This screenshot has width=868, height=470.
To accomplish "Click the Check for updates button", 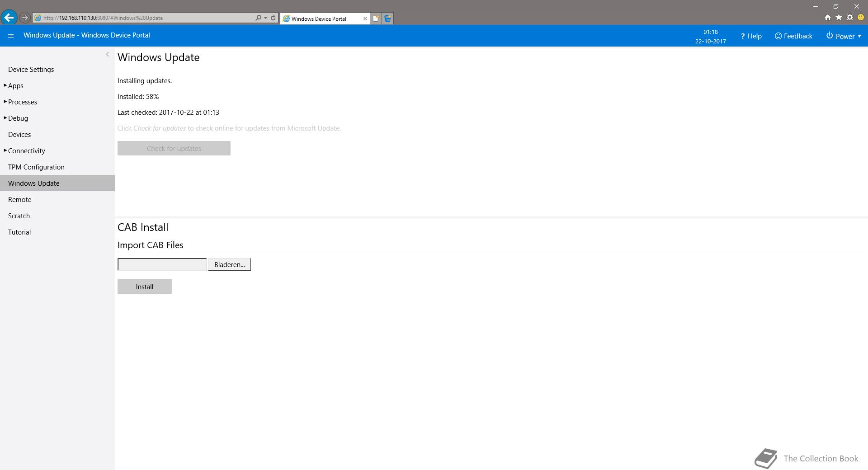I will [174, 148].
